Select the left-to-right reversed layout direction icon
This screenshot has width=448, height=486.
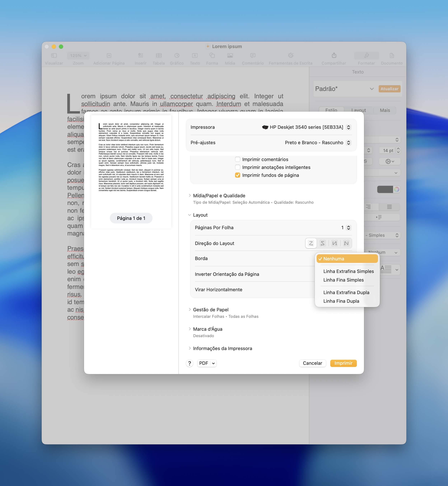(x=323, y=243)
